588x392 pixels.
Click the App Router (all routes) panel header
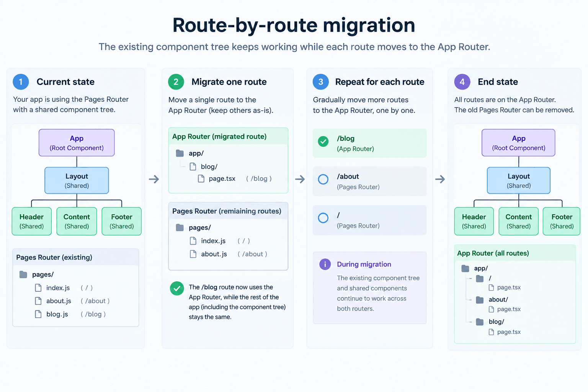pos(515,253)
